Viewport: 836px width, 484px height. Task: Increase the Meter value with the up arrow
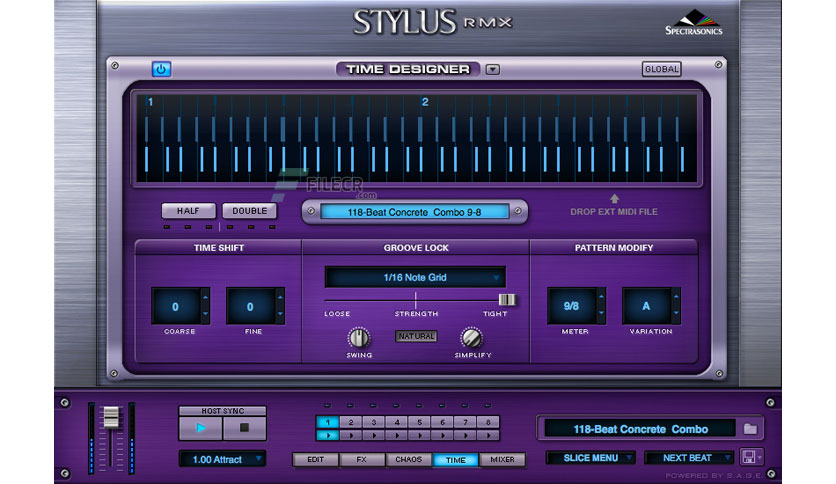click(x=601, y=296)
